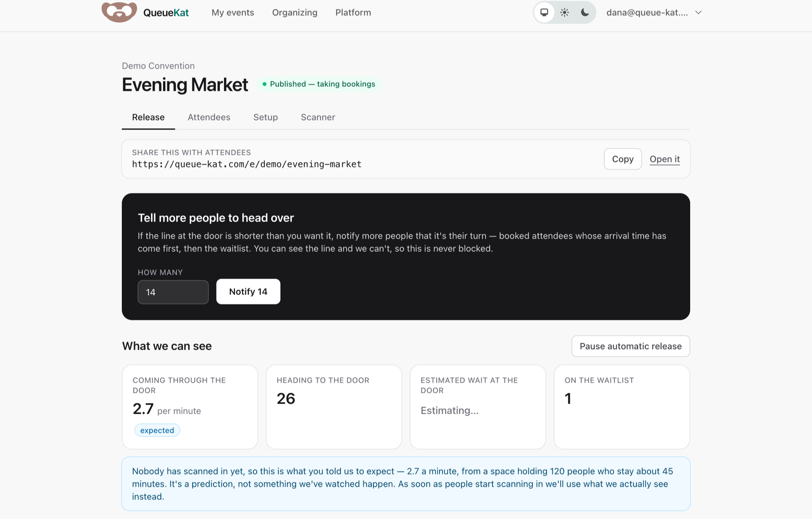Click the What we can see heading

pyautogui.click(x=167, y=346)
